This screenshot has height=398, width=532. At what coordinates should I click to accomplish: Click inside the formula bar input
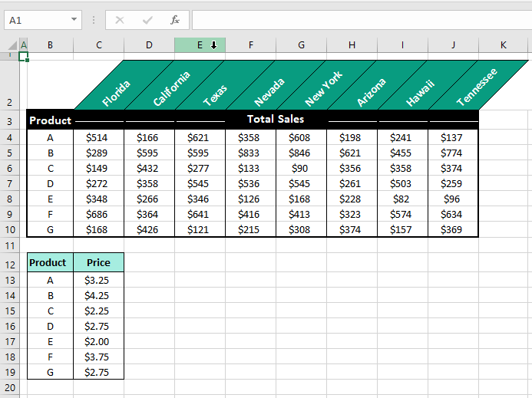pos(362,21)
